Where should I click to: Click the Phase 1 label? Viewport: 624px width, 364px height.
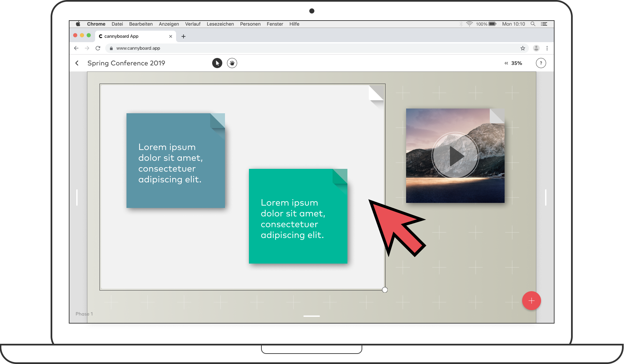tap(84, 314)
